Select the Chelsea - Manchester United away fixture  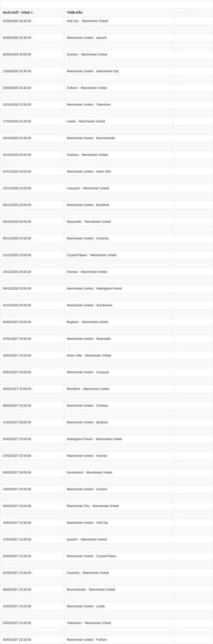87,155
